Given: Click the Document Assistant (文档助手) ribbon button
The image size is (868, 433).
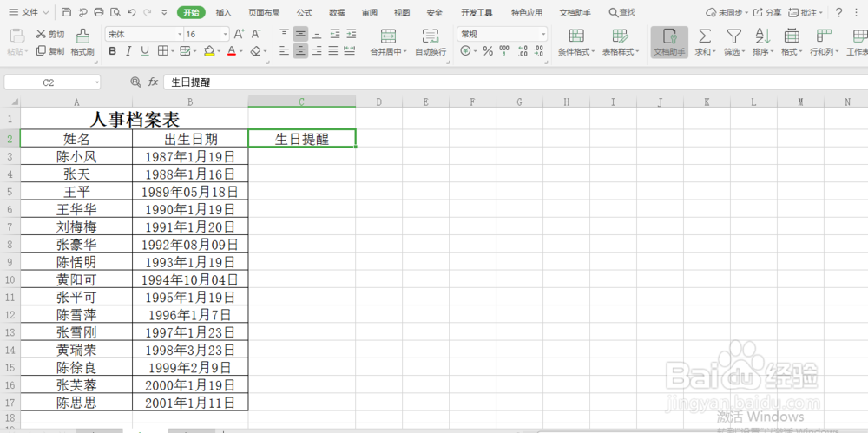Looking at the screenshot, I should click(x=669, y=43).
